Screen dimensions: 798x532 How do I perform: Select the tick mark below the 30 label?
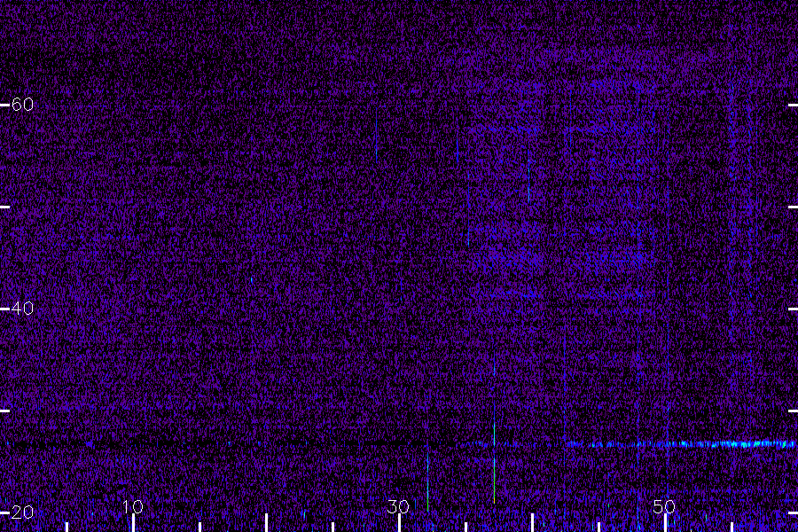[x=400, y=523]
